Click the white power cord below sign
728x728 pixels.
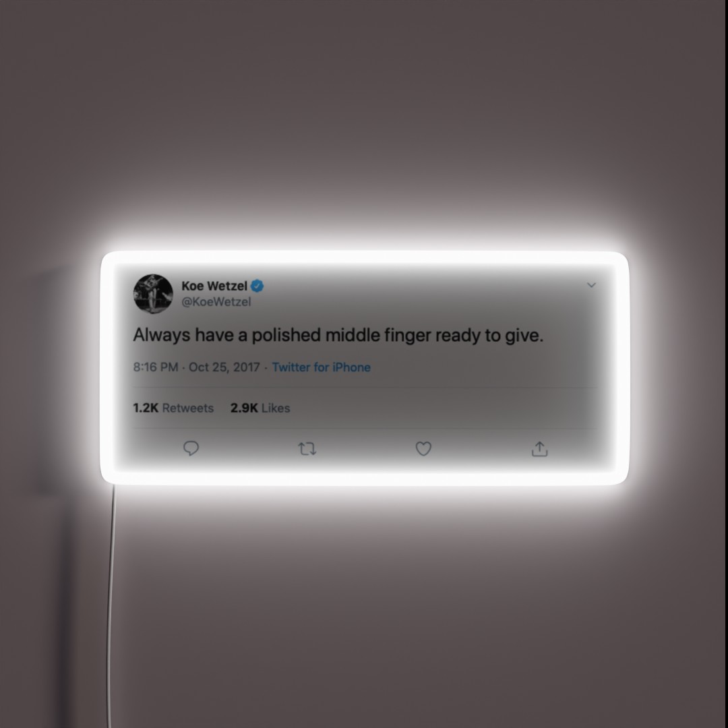pyautogui.click(x=111, y=603)
